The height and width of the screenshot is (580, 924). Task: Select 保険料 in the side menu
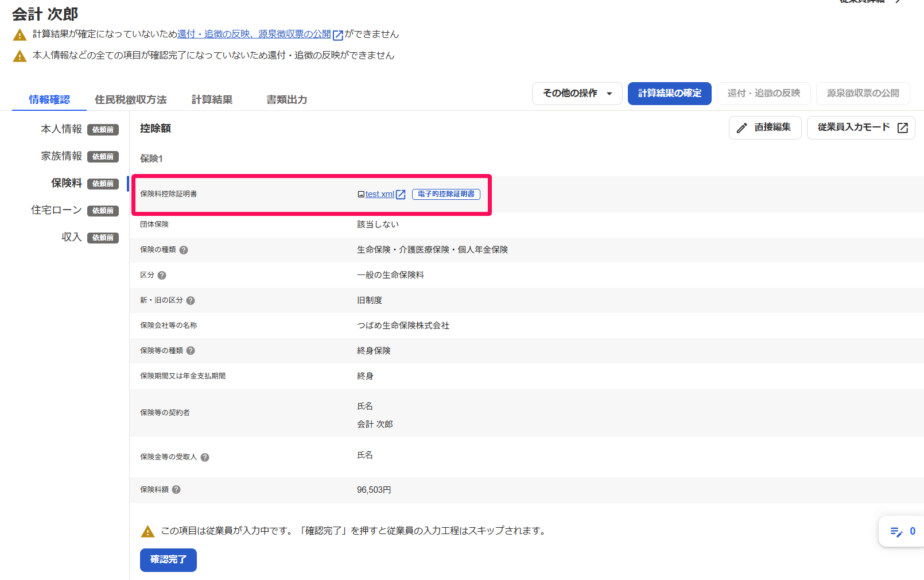coord(67,183)
